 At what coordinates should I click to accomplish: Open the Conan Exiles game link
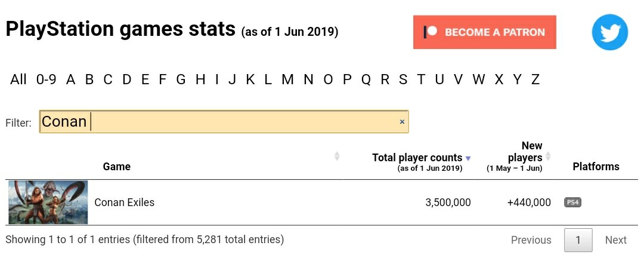pyautogui.click(x=124, y=203)
